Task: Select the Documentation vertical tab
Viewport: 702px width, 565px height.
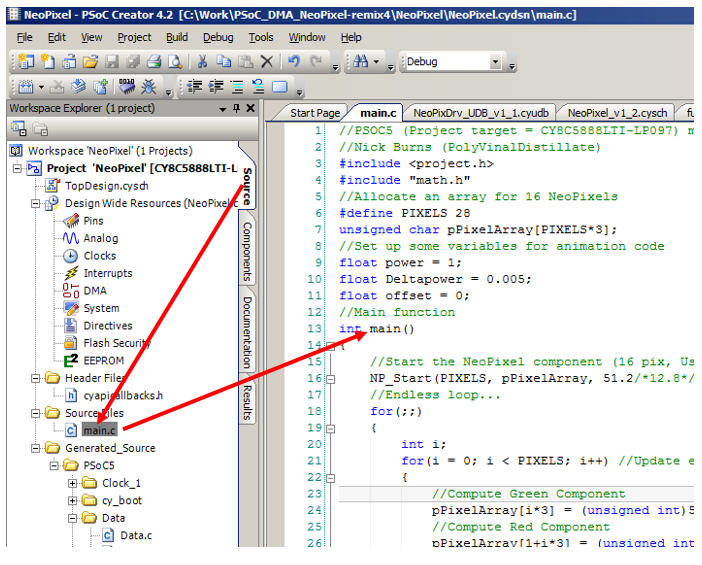Action: pyautogui.click(x=248, y=333)
